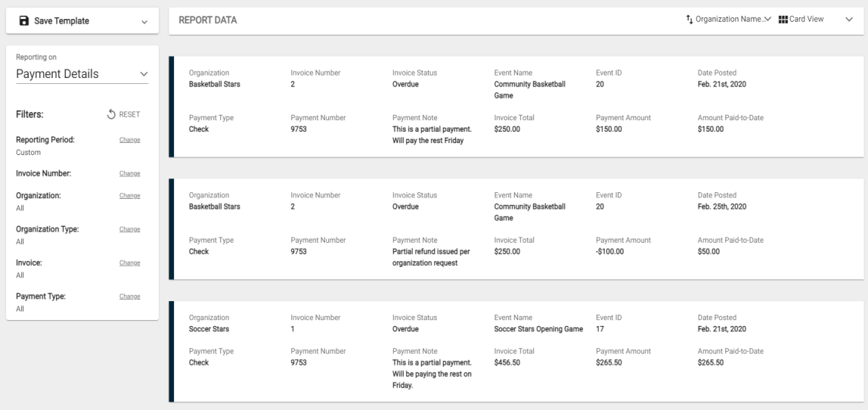The width and height of the screenshot is (868, 410).
Task: Change the Invoice filter
Action: (129, 262)
